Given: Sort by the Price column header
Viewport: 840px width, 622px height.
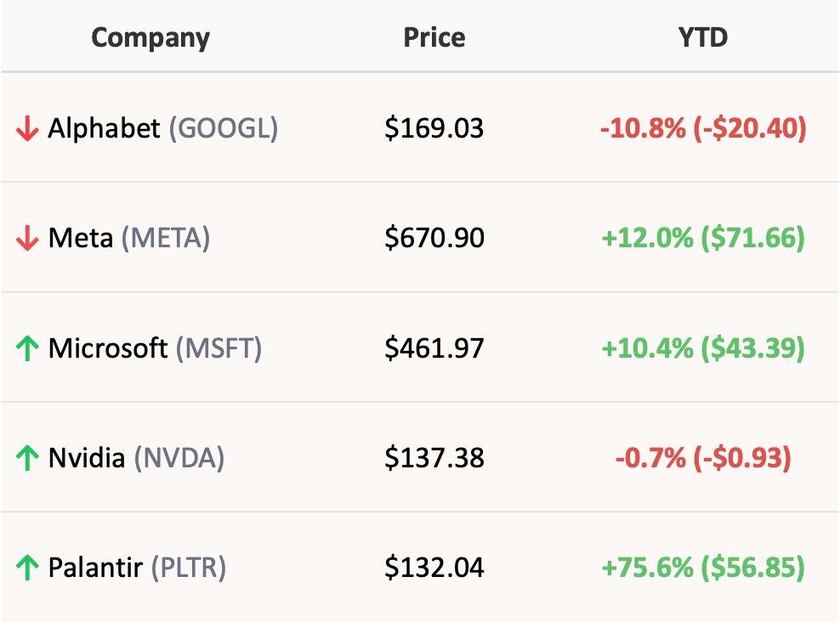Looking at the screenshot, I should [434, 37].
